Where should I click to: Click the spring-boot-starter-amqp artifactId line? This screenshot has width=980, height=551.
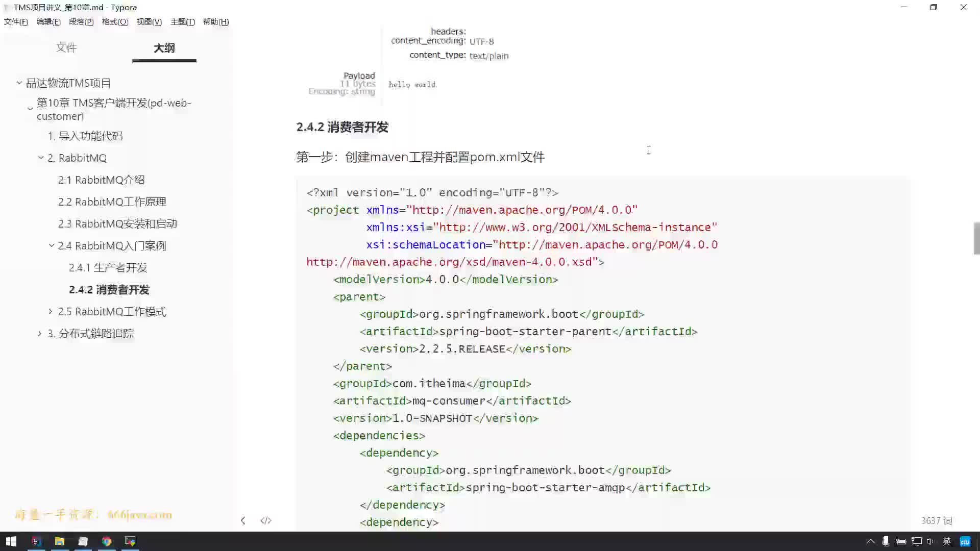pos(548,488)
